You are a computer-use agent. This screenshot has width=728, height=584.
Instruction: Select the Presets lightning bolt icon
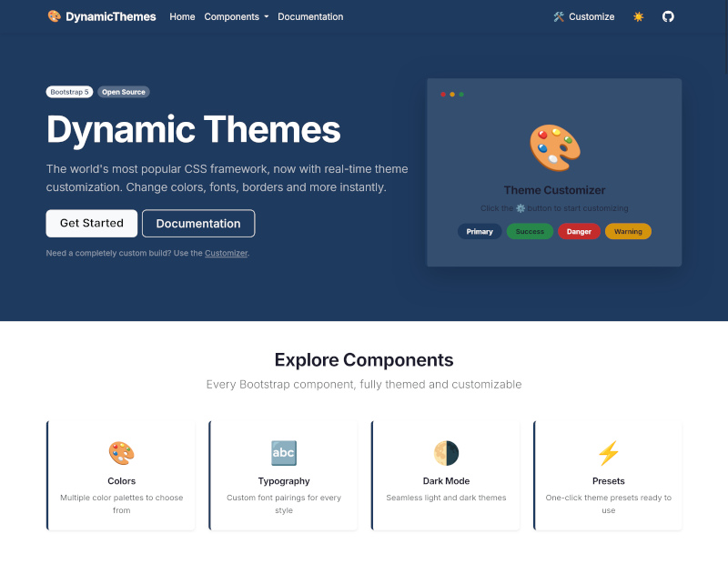[608, 453]
